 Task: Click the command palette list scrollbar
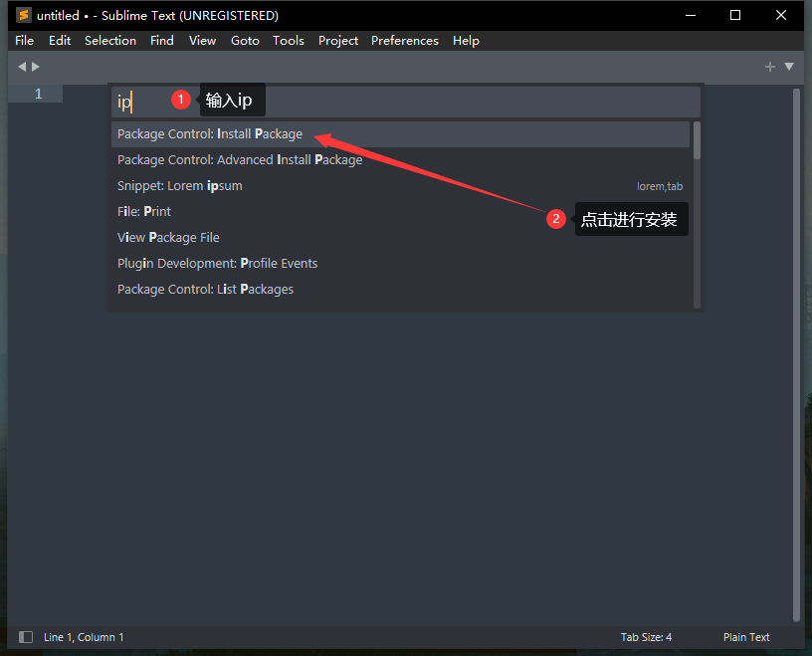point(697,139)
